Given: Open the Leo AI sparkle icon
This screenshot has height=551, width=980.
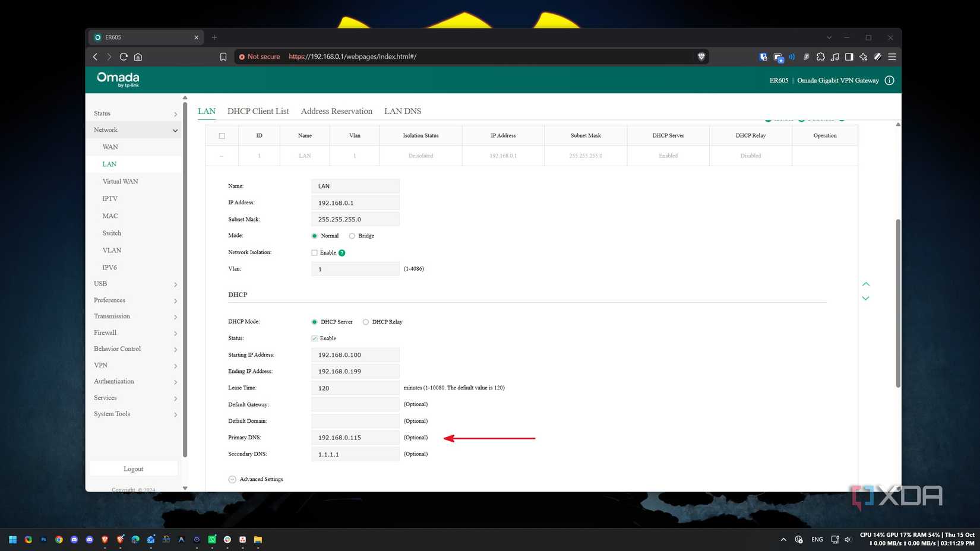Looking at the screenshot, I should pyautogui.click(x=863, y=56).
